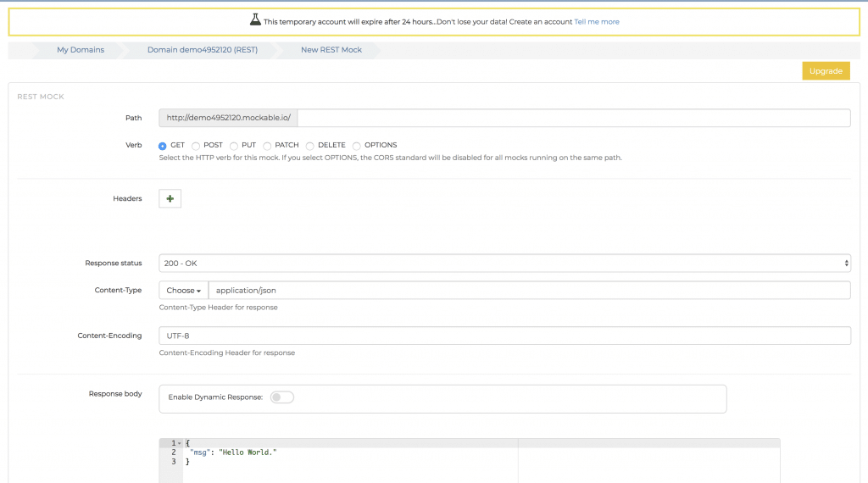Focus the Content-Type text field

[x=529, y=291]
